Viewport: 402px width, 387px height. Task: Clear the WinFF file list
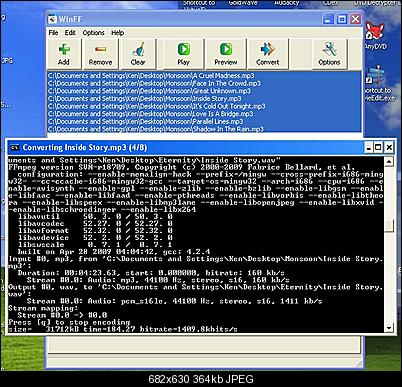click(138, 54)
